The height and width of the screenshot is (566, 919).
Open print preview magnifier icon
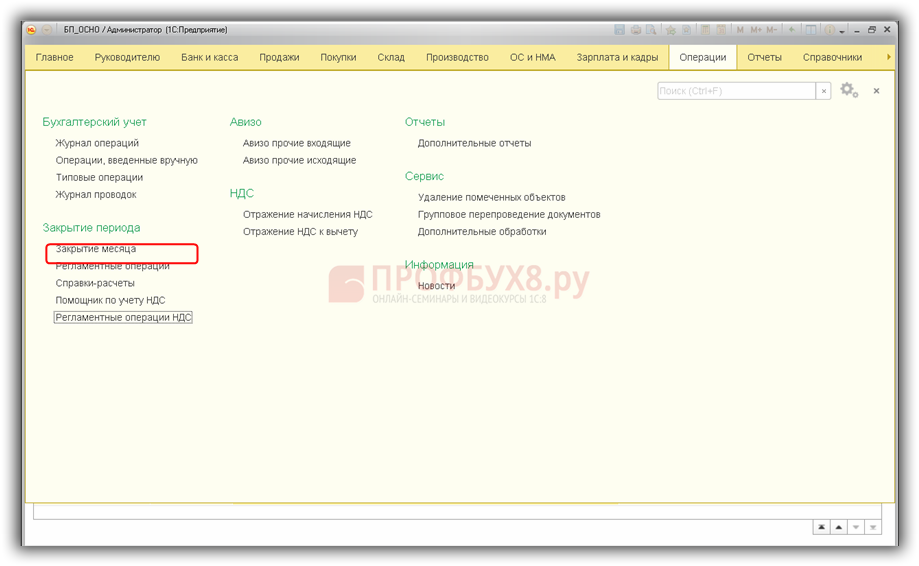650,30
